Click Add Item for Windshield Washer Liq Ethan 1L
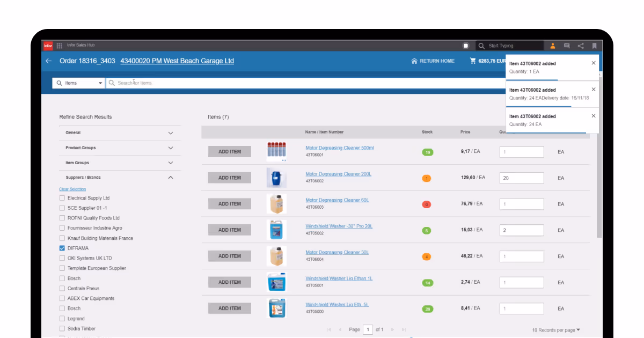644x338 pixels. tap(229, 282)
